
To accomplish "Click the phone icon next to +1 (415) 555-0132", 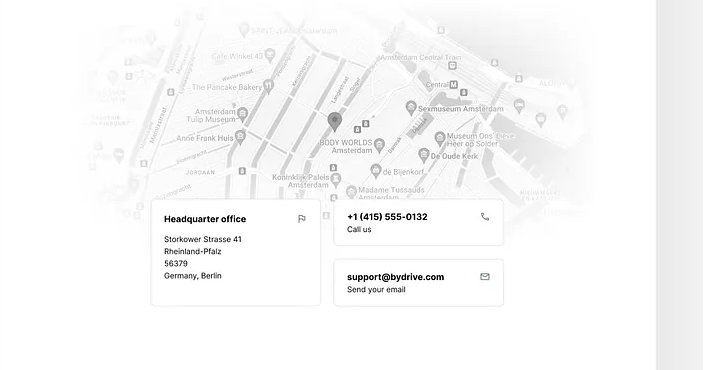I will tap(485, 217).
